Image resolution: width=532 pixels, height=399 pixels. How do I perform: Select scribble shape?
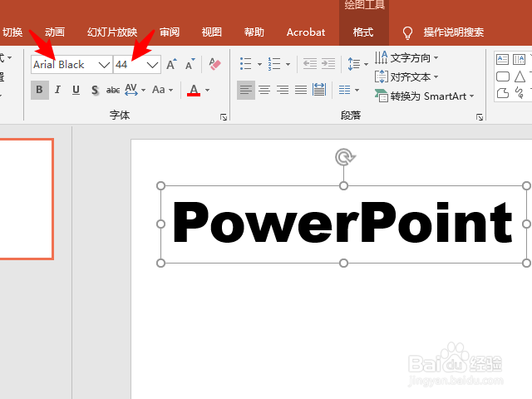pos(520,92)
